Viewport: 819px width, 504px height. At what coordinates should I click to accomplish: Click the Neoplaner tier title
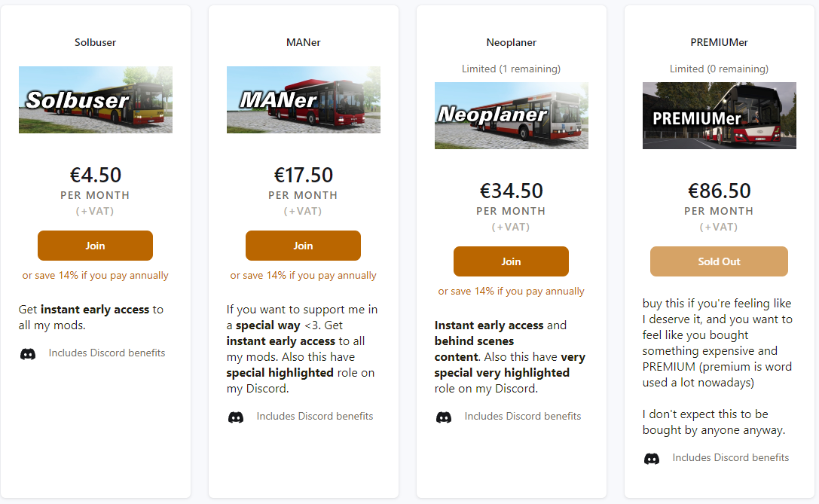point(512,42)
